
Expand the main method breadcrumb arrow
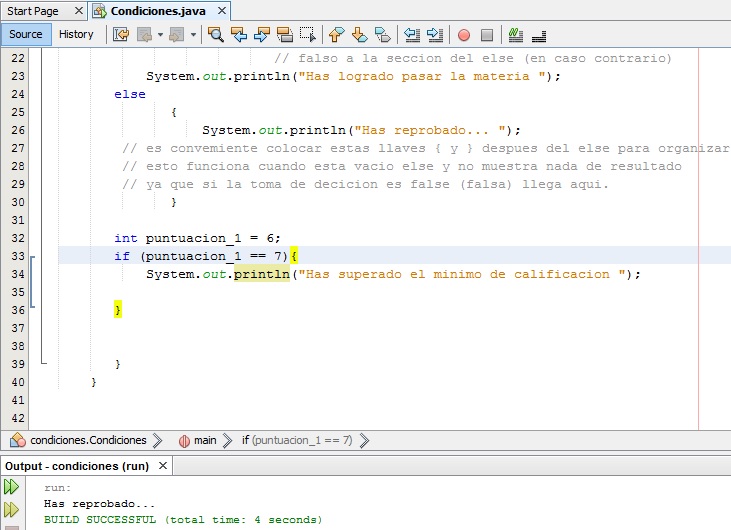(x=226, y=440)
